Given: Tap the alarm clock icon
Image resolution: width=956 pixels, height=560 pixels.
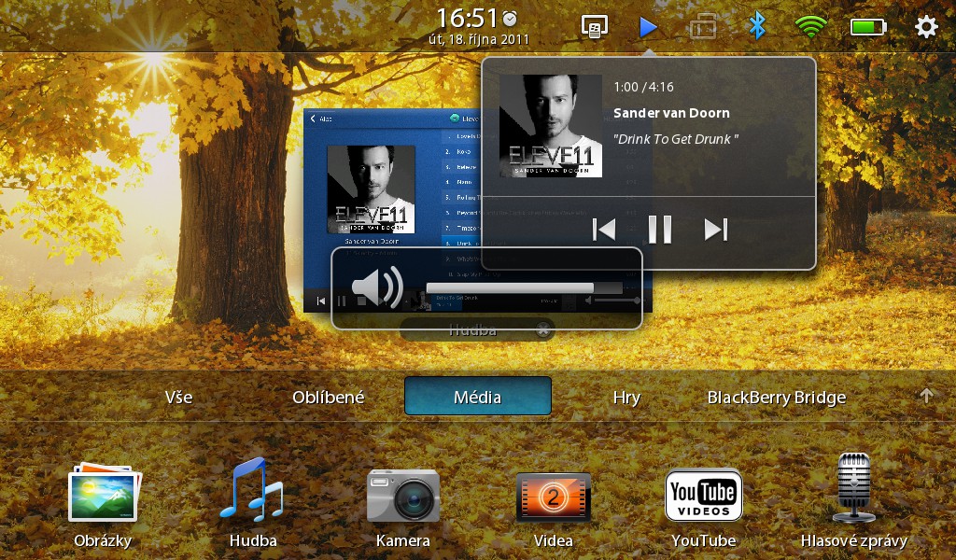Looking at the screenshot, I should [x=510, y=19].
